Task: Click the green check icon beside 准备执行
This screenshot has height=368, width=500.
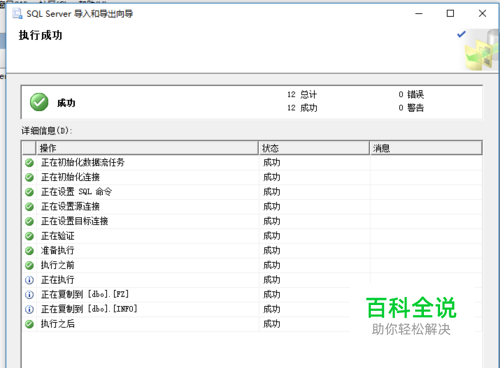Action: 29,251
